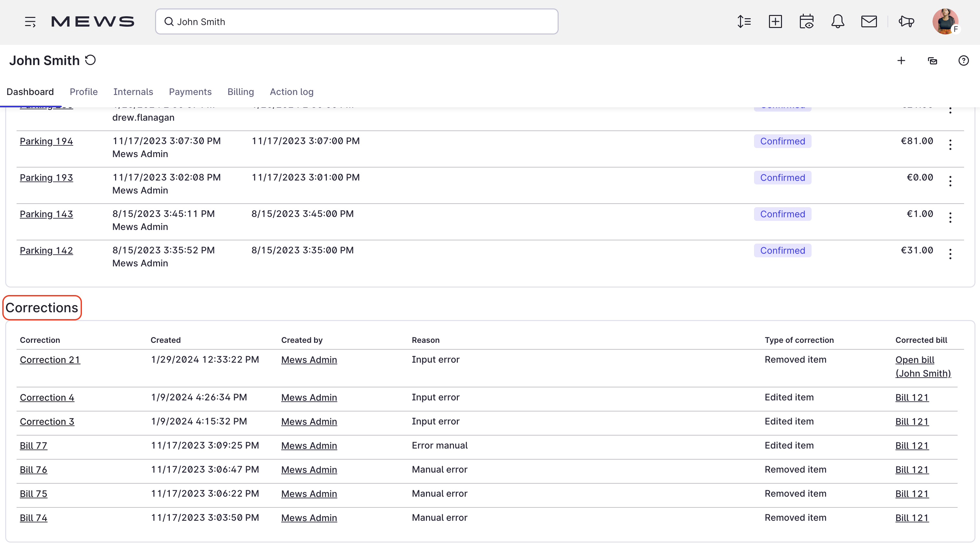This screenshot has height=551, width=980.
Task: Click the add reservation plus icon
Action: (776, 22)
